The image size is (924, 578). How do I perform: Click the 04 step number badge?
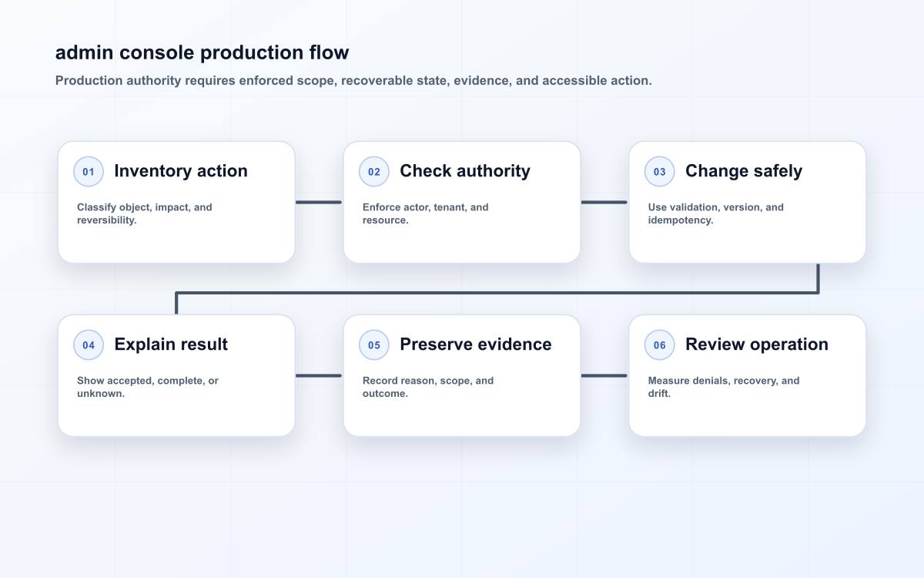(x=89, y=345)
